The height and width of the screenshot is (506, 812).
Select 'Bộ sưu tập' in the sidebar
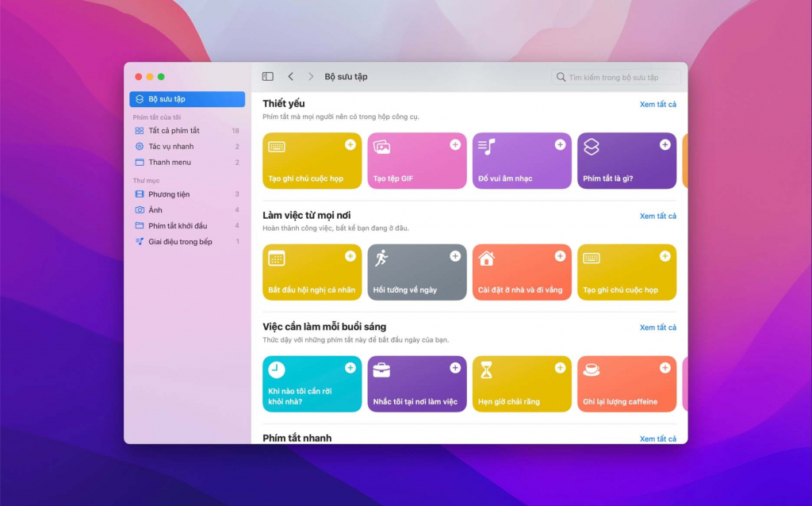(x=187, y=99)
